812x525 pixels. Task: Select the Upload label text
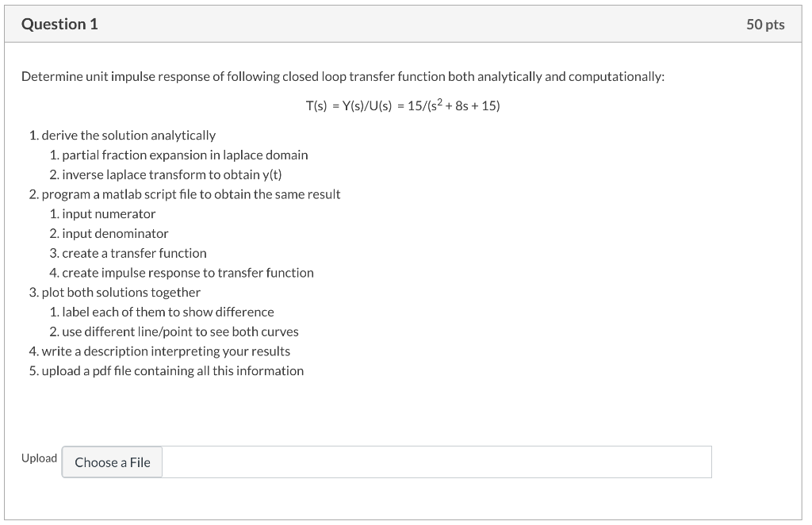(x=38, y=458)
